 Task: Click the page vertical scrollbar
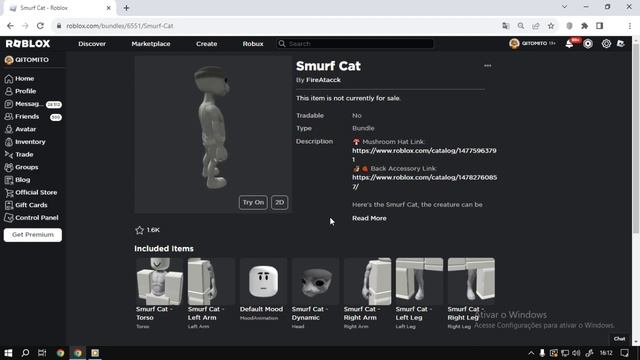coord(636,139)
